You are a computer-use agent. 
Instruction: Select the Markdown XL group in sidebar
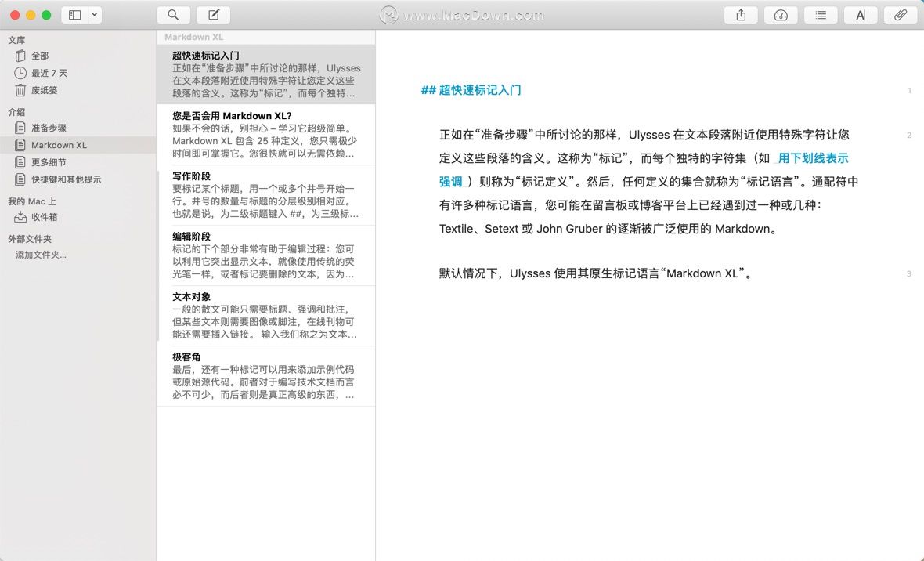pyautogui.click(x=78, y=145)
